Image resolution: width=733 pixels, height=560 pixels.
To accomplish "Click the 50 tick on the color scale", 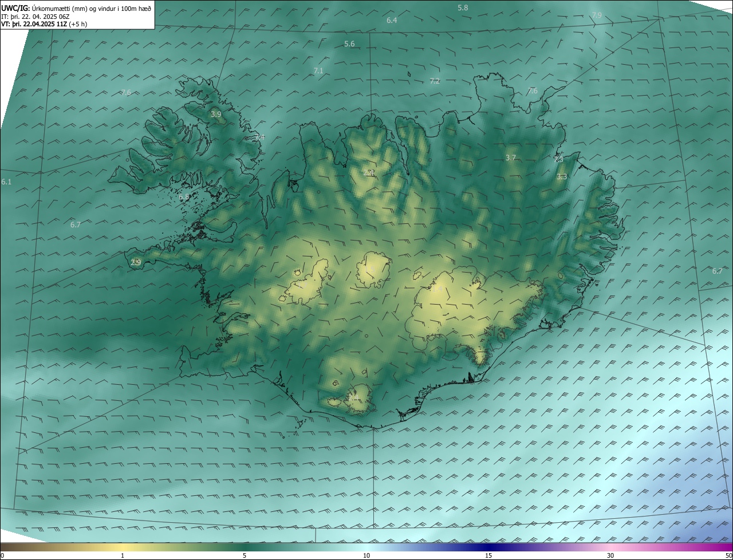I will (x=729, y=555).
